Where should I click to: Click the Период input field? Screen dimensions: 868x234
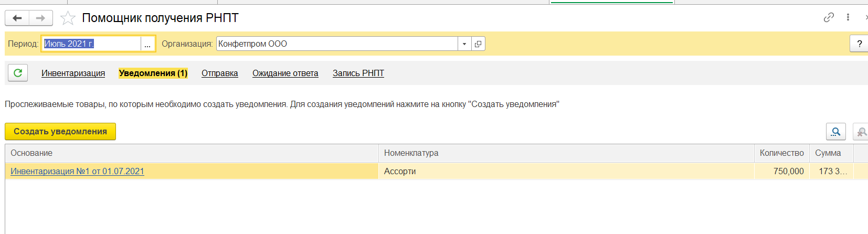[x=90, y=44]
